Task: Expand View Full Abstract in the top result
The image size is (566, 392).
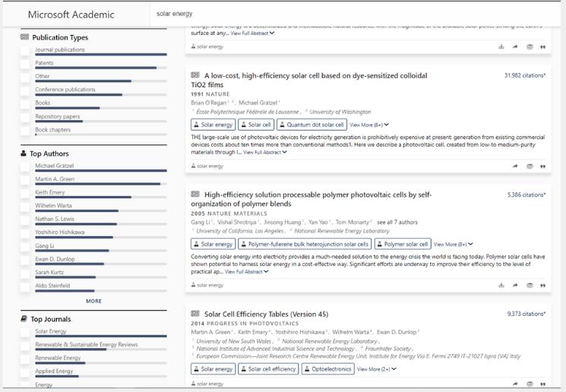Action: [x=252, y=33]
